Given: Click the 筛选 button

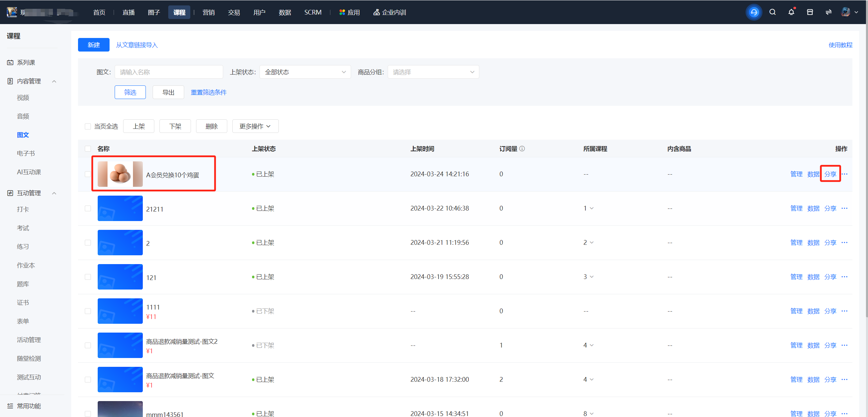Looking at the screenshot, I should tap(130, 92).
